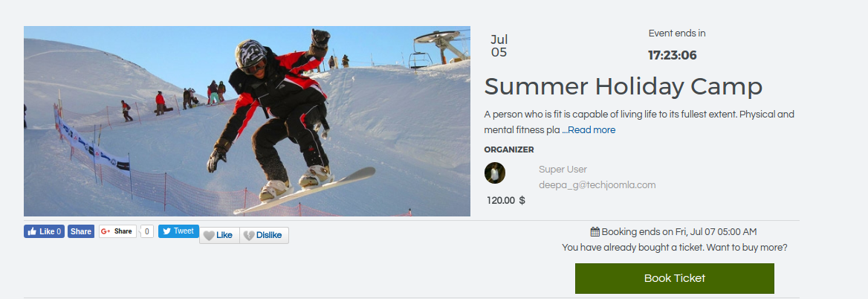Click the organizer avatar picture
This screenshot has width=868, height=299.
pyautogui.click(x=495, y=173)
